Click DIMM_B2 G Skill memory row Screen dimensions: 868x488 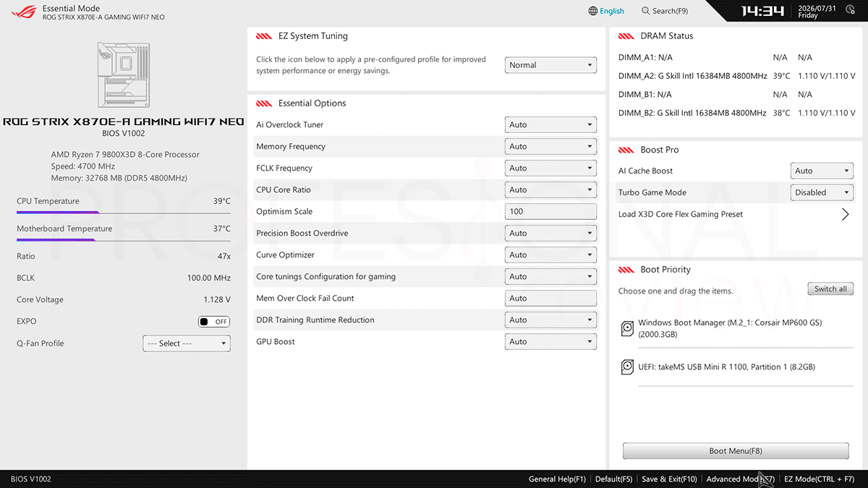coord(736,114)
